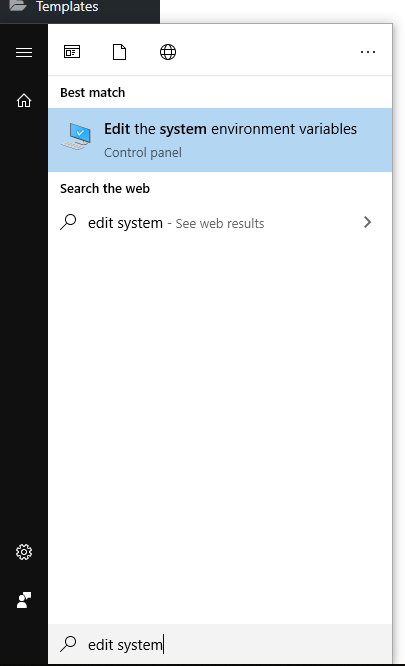405x666 pixels.
Task: Click the 'Control panel' subtitle of best match
Action: pyautogui.click(x=143, y=152)
